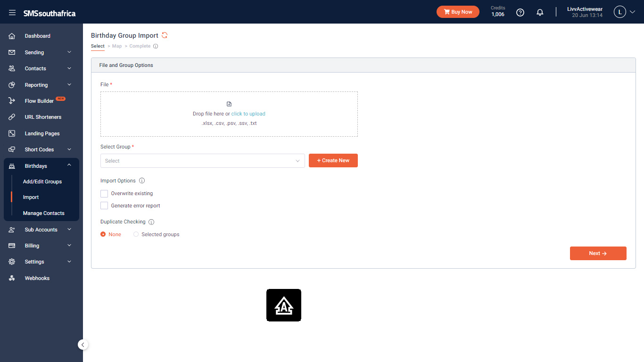Image resolution: width=644 pixels, height=362 pixels.
Task: Open Add/Edit Groups submenu item
Action: click(42, 181)
